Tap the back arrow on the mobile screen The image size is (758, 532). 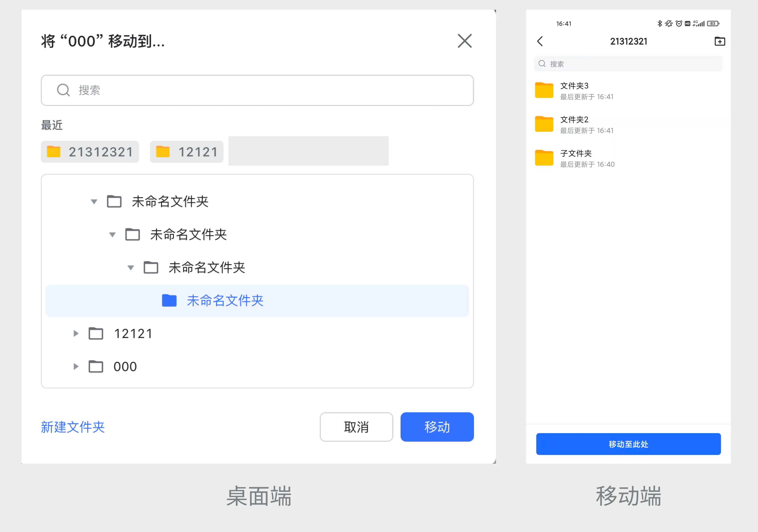[540, 42]
